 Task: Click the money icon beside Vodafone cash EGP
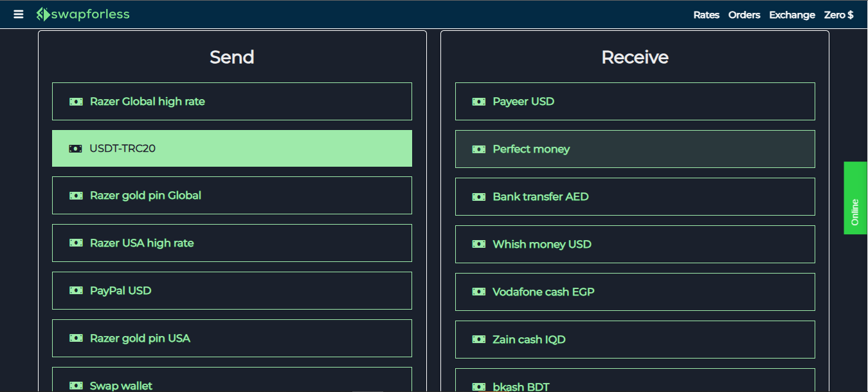click(x=478, y=292)
